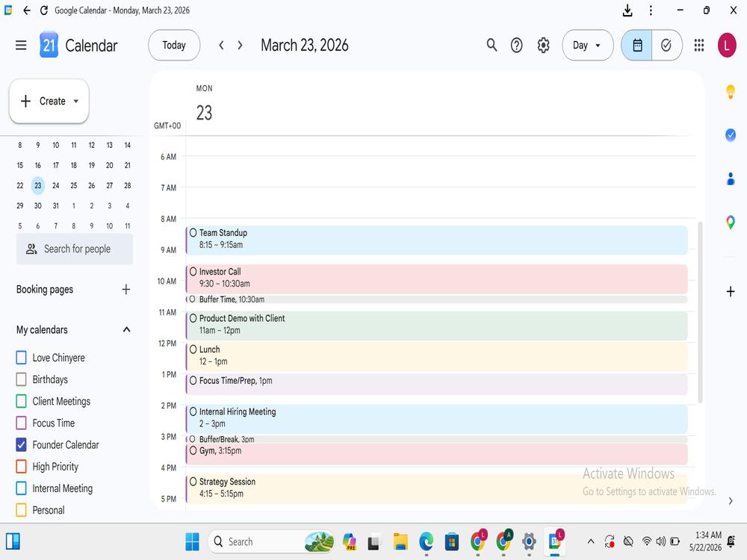
Task: Click the Google Calendar logo
Action: pos(49,45)
